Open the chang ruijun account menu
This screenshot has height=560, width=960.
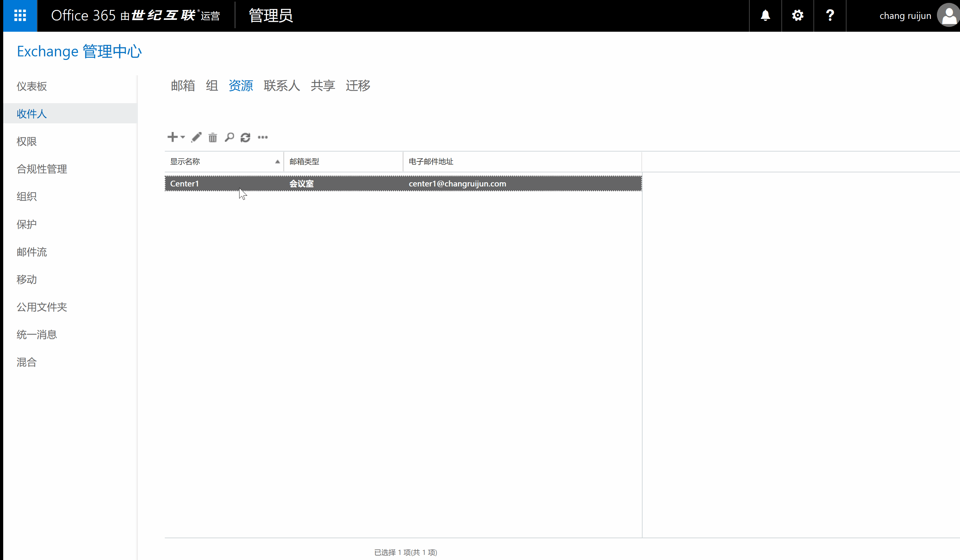(x=905, y=16)
